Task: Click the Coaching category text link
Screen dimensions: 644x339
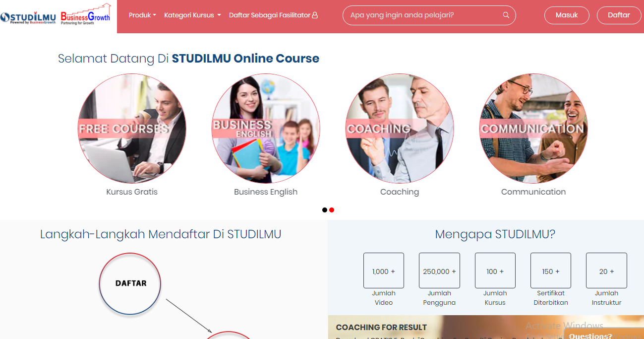Action: click(400, 192)
